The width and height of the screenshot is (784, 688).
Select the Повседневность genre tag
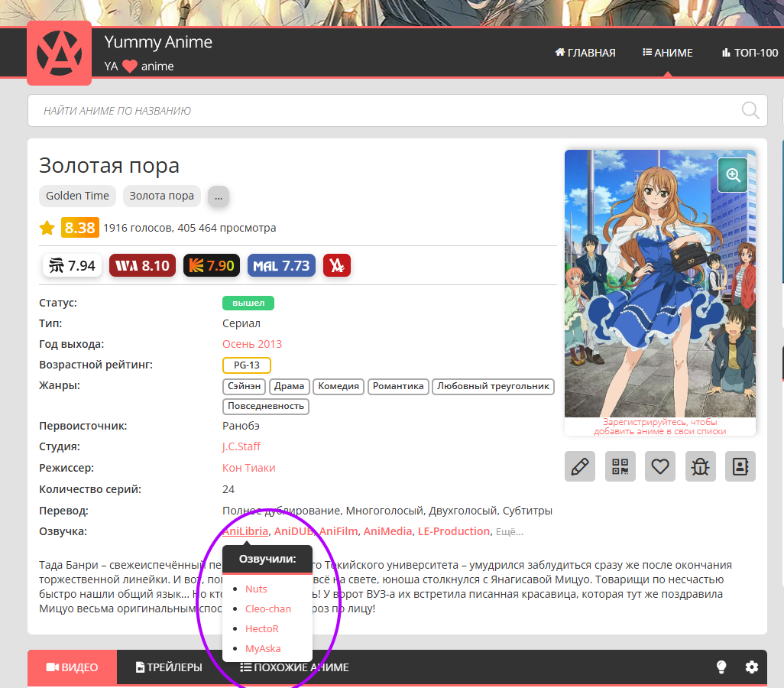tap(265, 406)
